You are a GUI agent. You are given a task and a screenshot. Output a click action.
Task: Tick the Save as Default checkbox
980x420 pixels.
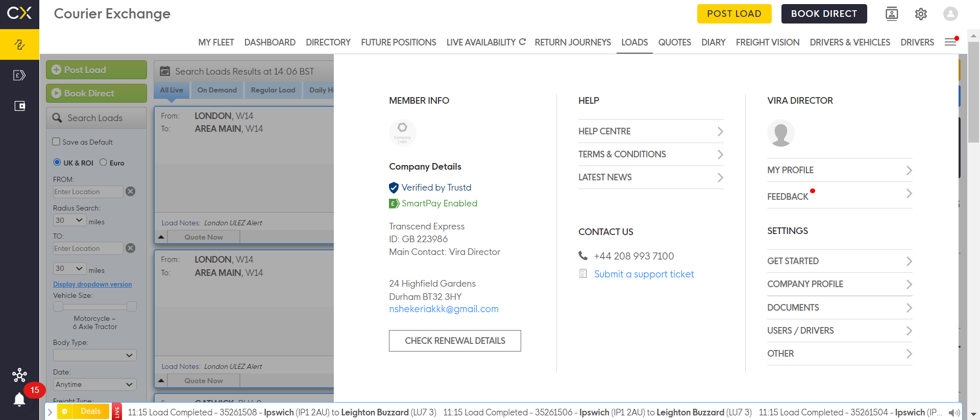[56, 142]
